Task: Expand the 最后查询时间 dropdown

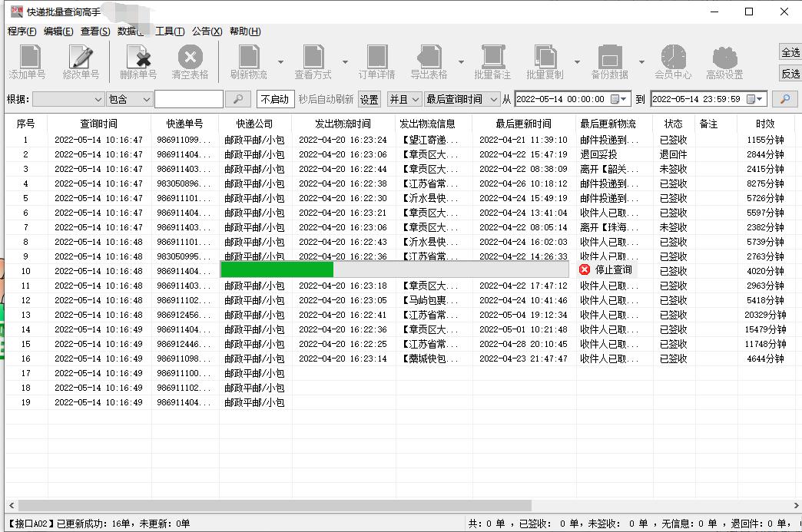Action: tap(459, 99)
